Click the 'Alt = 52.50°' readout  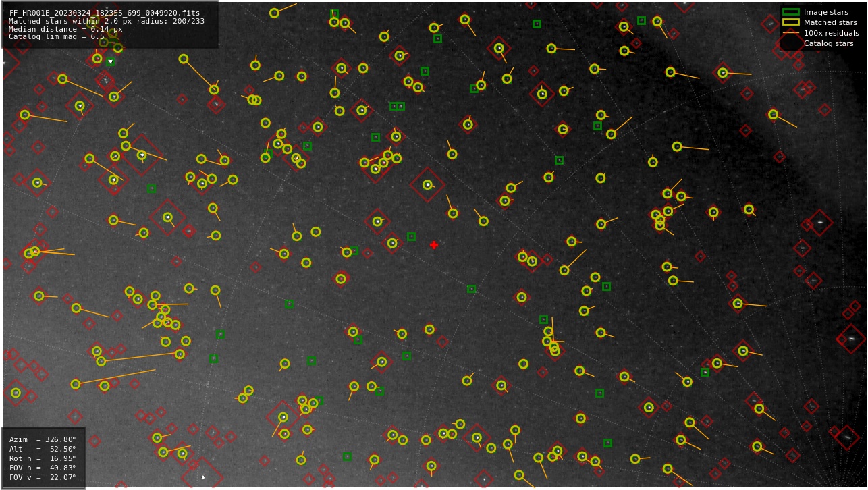43,449
